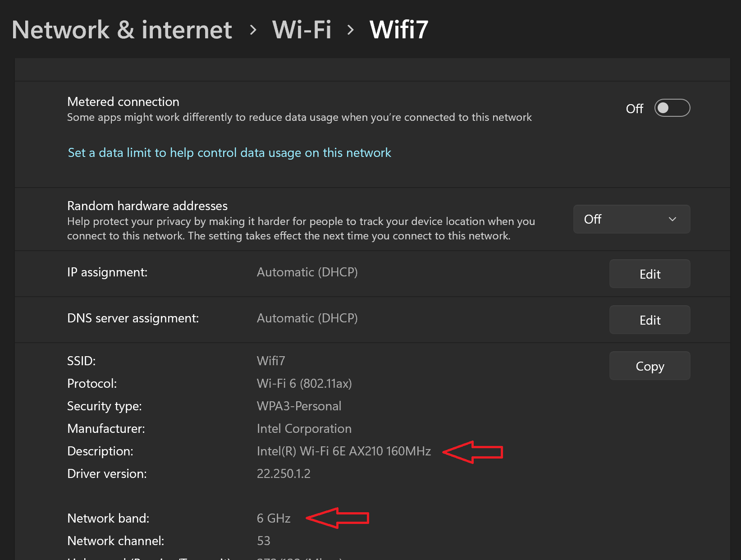This screenshot has height=560, width=741.
Task: Select security type value WPA3-Personal
Action: [x=299, y=406]
